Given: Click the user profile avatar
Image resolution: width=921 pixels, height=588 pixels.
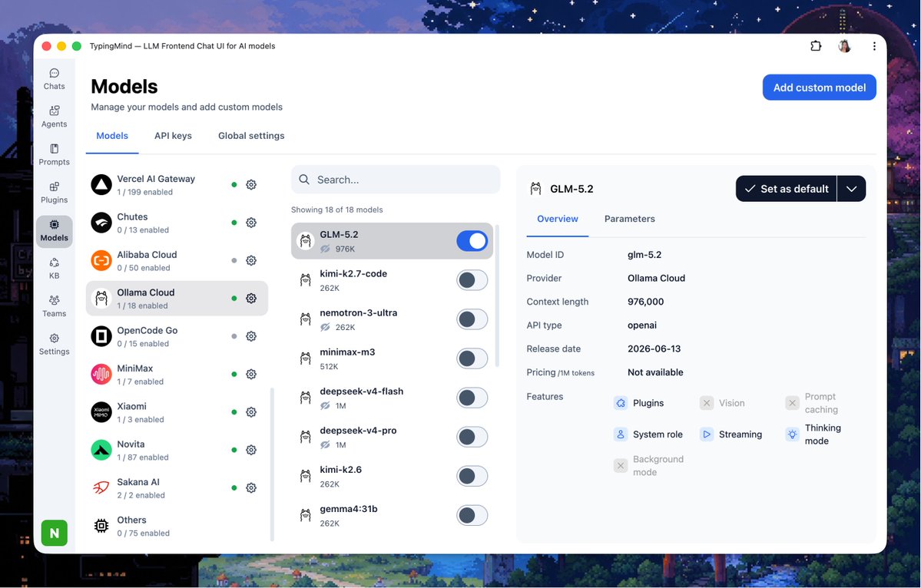Looking at the screenshot, I should [x=845, y=46].
